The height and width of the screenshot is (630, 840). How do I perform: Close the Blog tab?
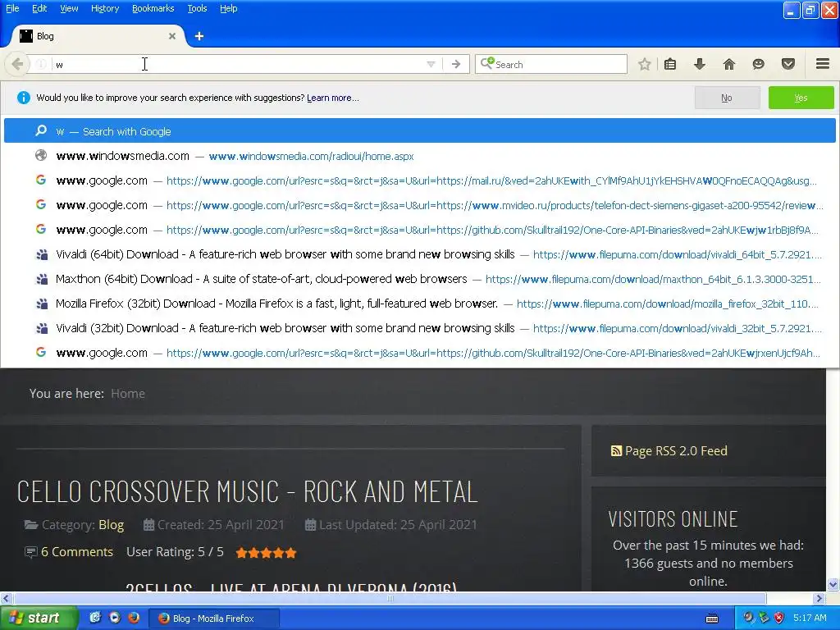172,36
